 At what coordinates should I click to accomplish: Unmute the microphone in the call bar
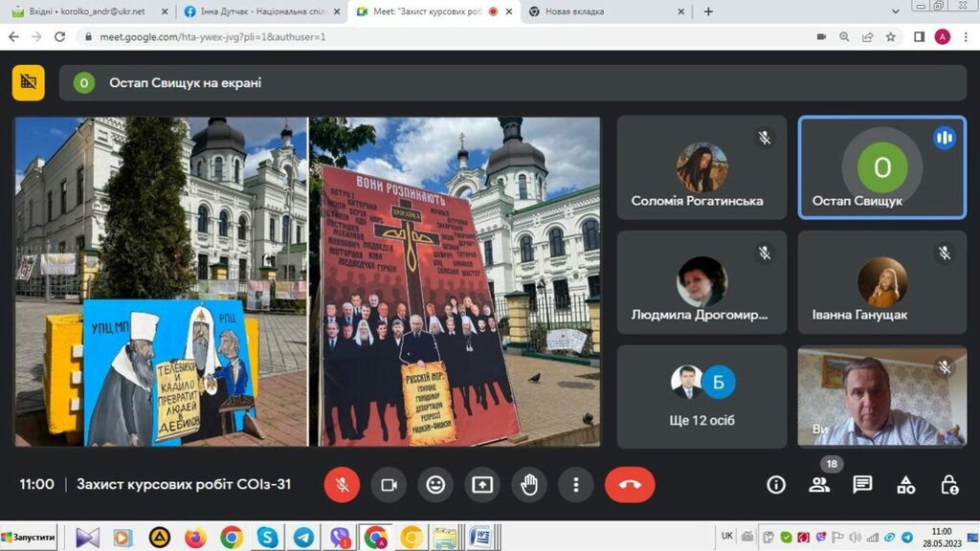click(342, 485)
